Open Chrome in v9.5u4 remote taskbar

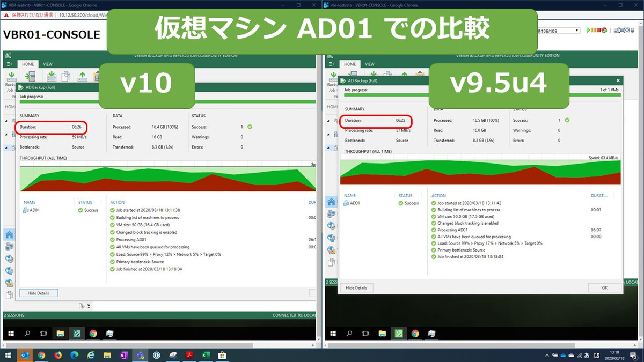click(415, 333)
